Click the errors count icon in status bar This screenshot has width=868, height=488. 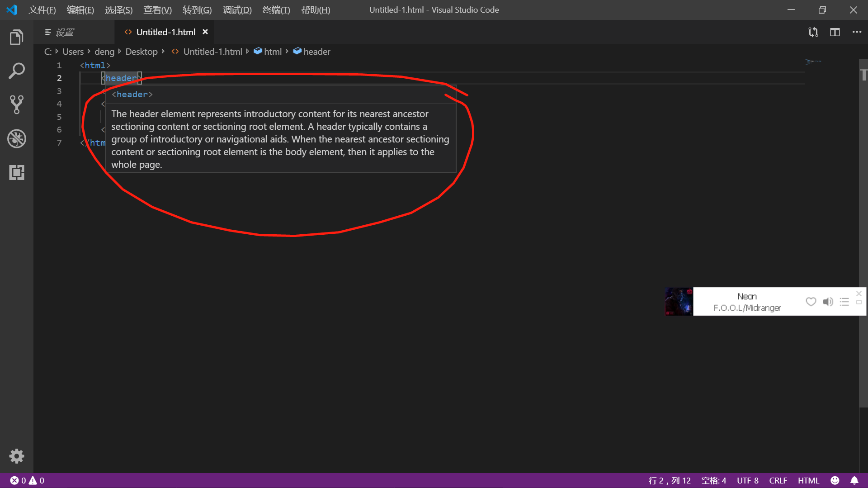tap(14, 480)
